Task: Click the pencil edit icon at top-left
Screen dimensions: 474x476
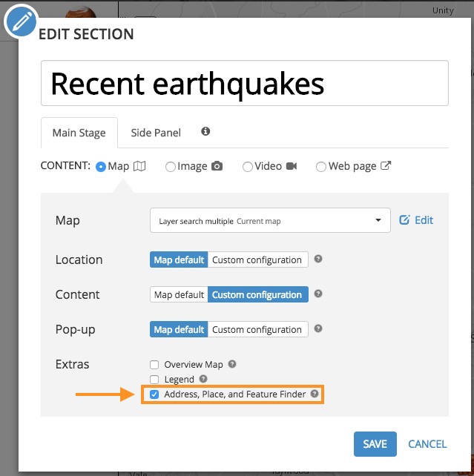Action: click(20, 23)
